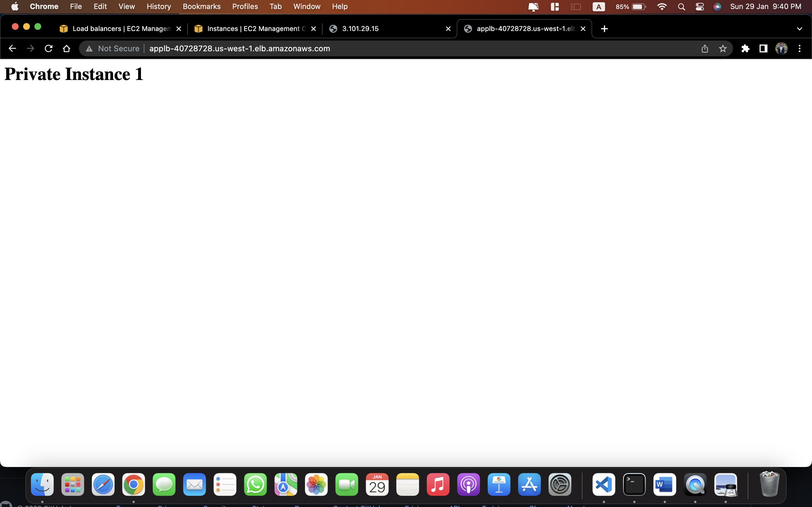Open the History menu
Screen dimensions: 812x507
point(159,6)
